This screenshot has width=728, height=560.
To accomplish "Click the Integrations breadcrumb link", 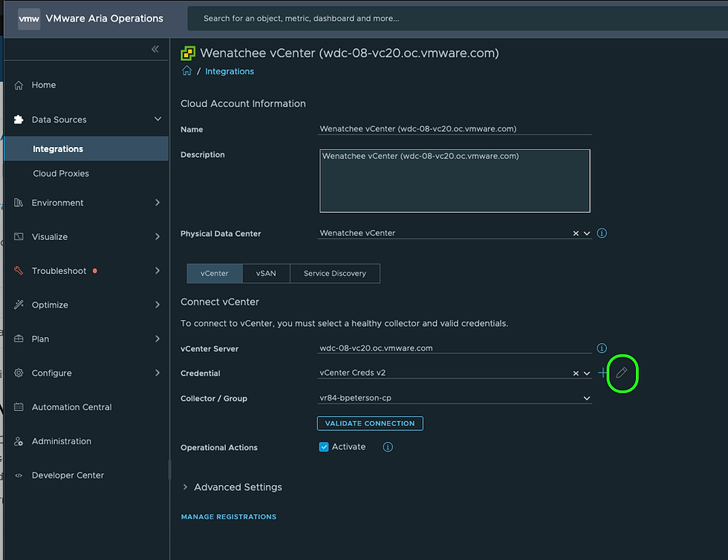I will point(230,71).
